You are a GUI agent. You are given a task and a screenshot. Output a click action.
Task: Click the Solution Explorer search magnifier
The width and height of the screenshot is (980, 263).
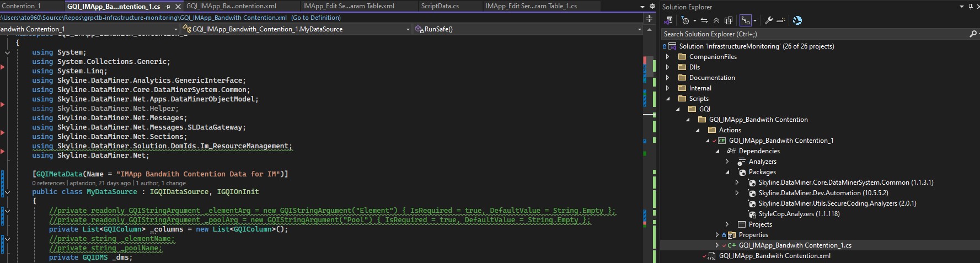pyautogui.click(x=973, y=34)
